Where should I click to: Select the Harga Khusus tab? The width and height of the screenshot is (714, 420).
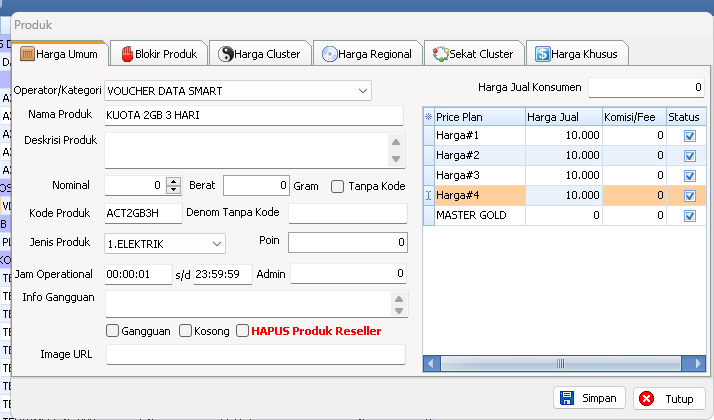(577, 54)
